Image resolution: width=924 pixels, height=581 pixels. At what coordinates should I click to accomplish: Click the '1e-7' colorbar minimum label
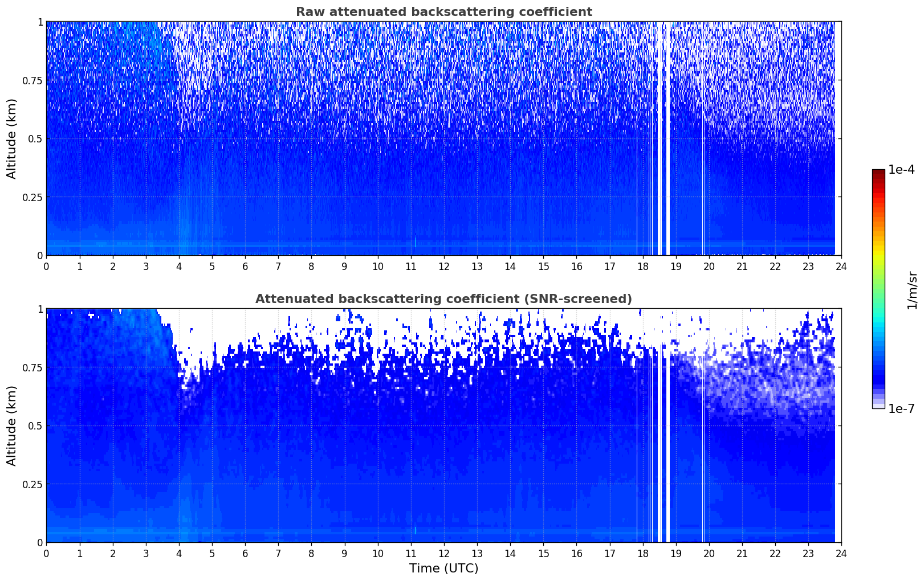coord(901,408)
